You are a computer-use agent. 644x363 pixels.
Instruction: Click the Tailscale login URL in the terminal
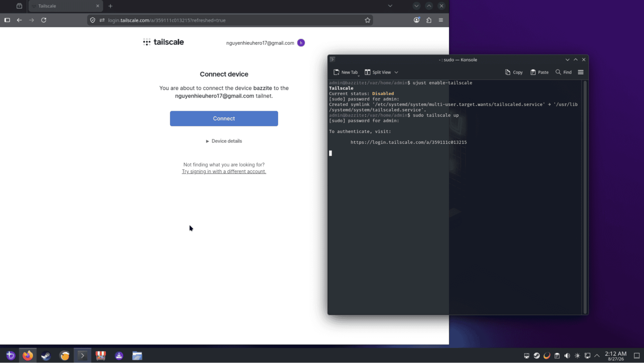[x=409, y=142]
